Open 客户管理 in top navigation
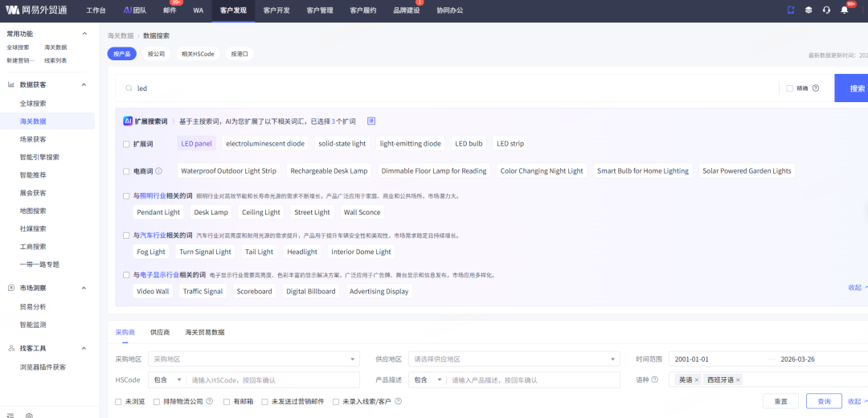 click(321, 10)
